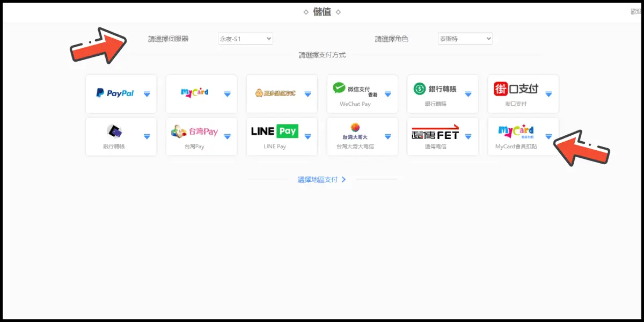The width and height of the screenshot is (644, 322).
Task: Expand the blue arrow on the LINE Pay card
Action: tap(308, 136)
